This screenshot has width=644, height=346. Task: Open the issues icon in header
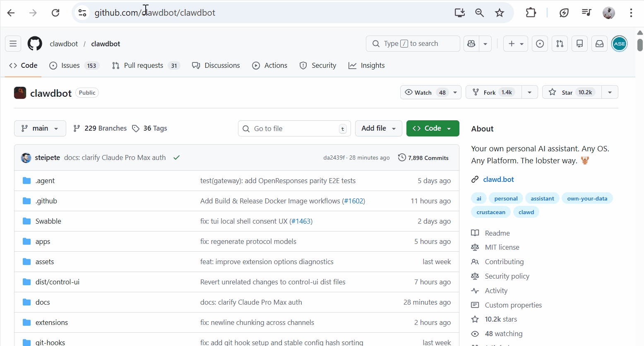pyautogui.click(x=540, y=43)
